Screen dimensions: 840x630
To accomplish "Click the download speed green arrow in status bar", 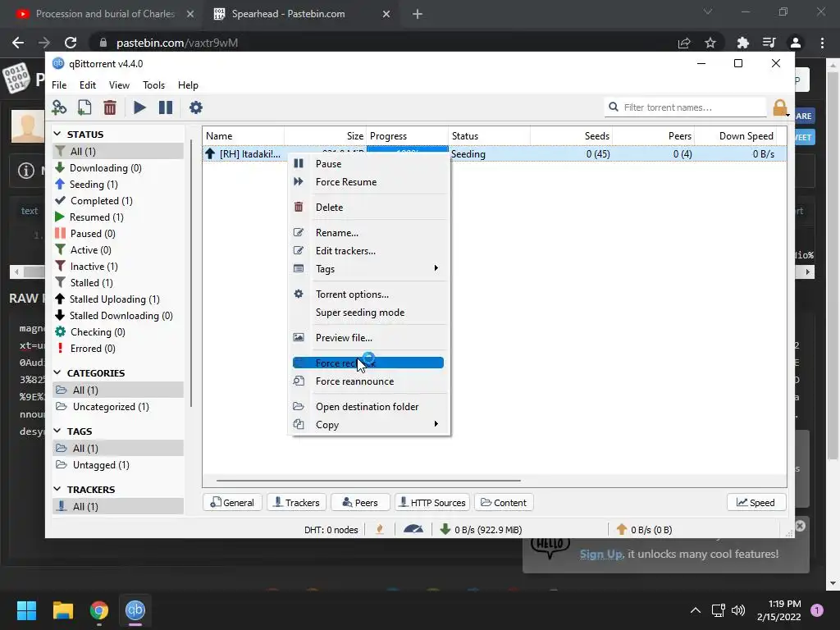I will tap(445, 529).
